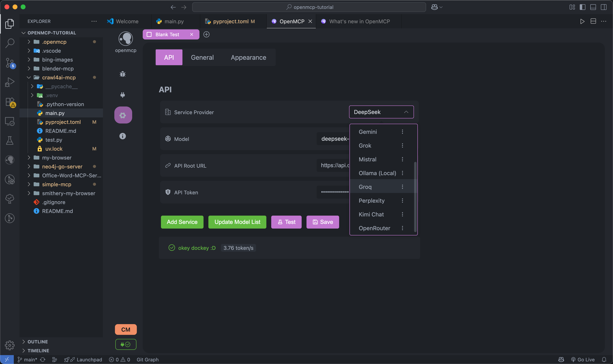
Task: Expand the neo4j-go-server folder
Action: click(62, 167)
